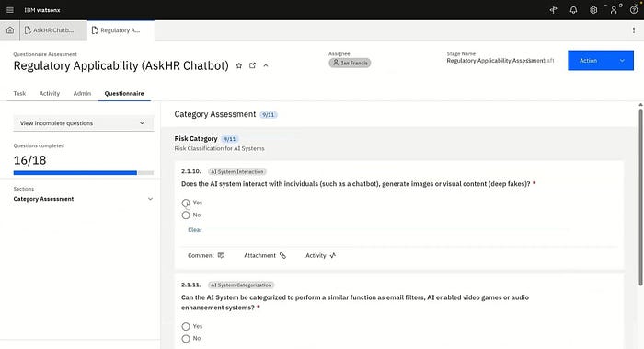Select the Questionnaire tab
Image resolution: width=644 pixels, height=349 pixels.
point(124,93)
